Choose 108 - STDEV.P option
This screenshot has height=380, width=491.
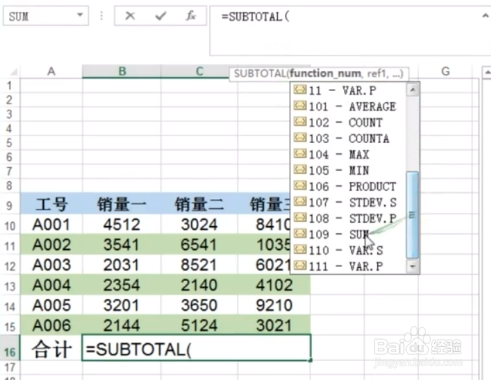click(349, 218)
